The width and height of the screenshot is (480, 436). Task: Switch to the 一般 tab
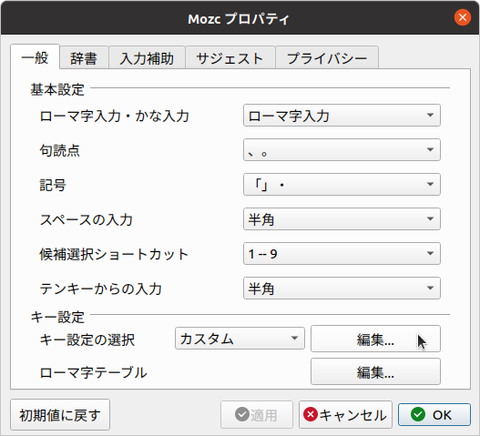pyautogui.click(x=35, y=57)
